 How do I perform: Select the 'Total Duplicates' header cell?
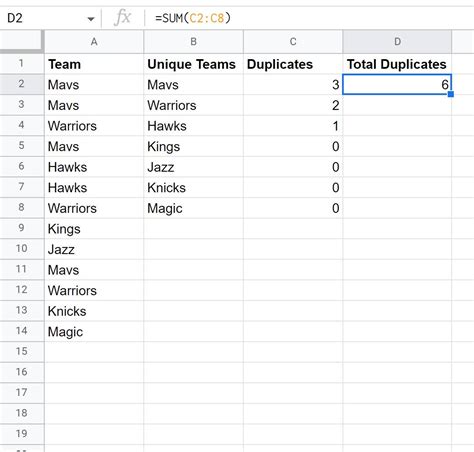click(397, 64)
